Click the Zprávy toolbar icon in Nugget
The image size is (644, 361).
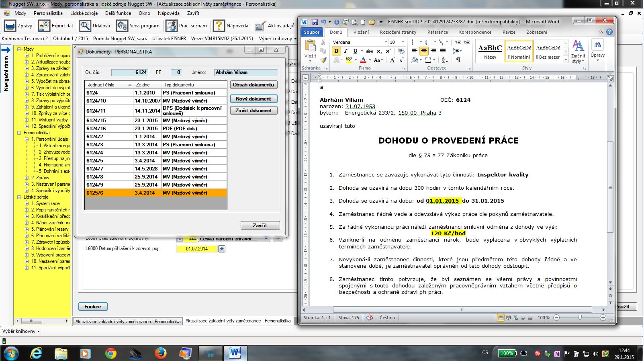(x=10, y=26)
